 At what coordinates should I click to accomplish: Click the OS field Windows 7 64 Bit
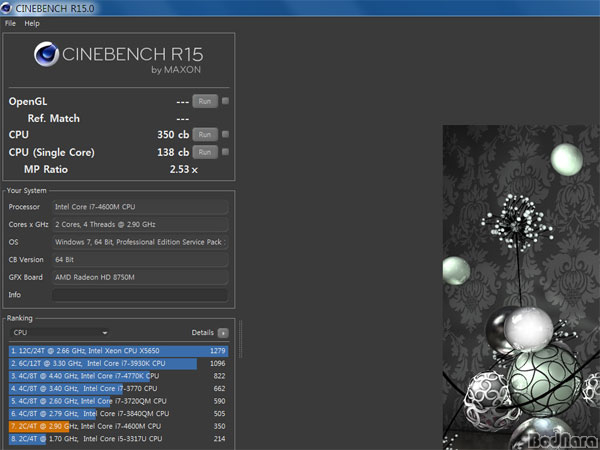pyautogui.click(x=140, y=242)
